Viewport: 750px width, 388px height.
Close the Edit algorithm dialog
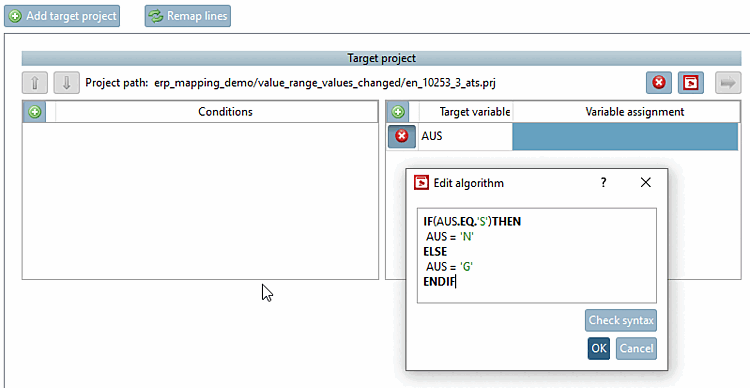[646, 182]
